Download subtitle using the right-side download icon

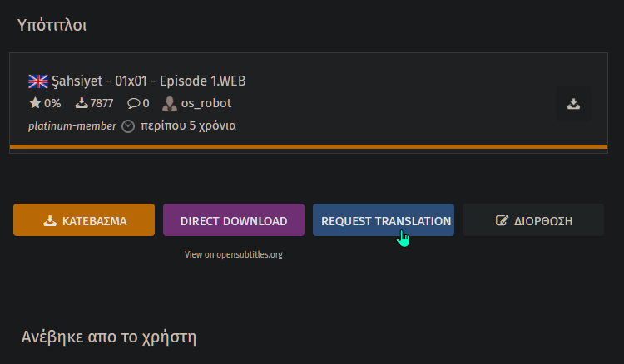click(x=573, y=104)
